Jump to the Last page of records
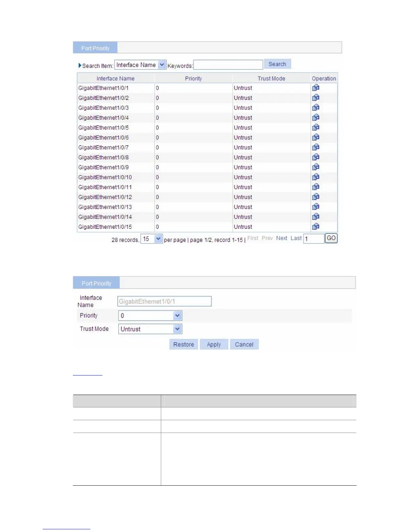The width and height of the screenshot is (411, 532). [296, 238]
